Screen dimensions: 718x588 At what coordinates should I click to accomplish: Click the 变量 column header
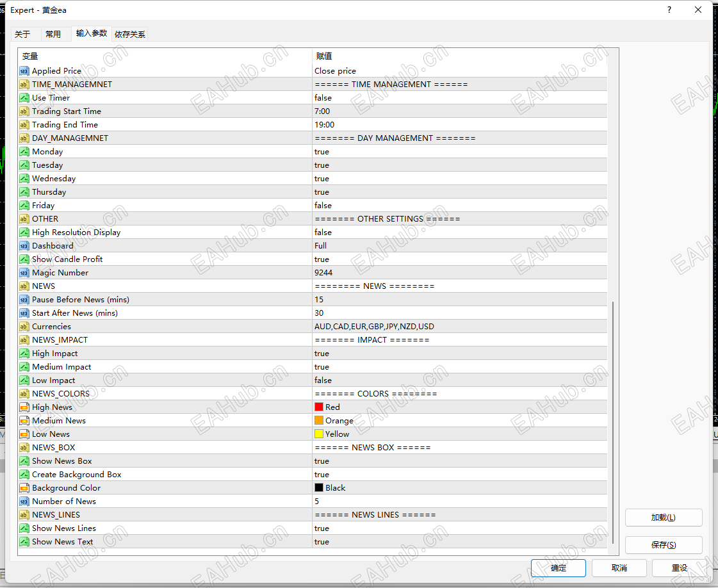[x=165, y=56]
